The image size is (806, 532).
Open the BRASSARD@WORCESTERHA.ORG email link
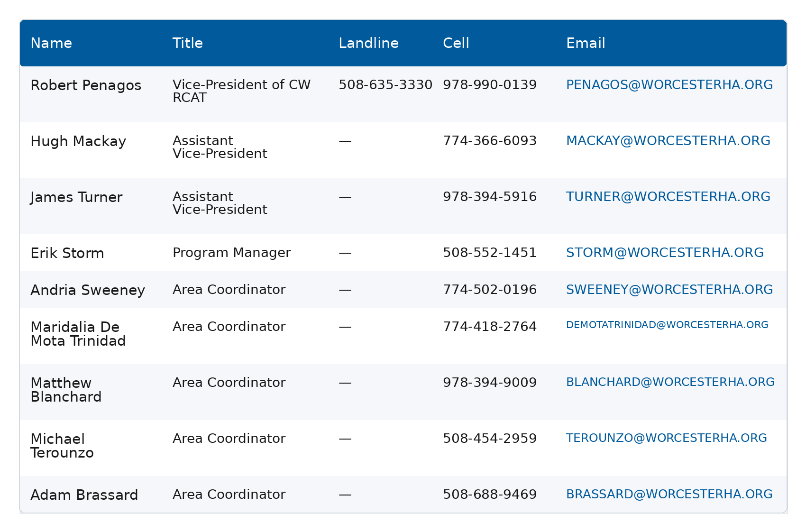[x=669, y=494]
